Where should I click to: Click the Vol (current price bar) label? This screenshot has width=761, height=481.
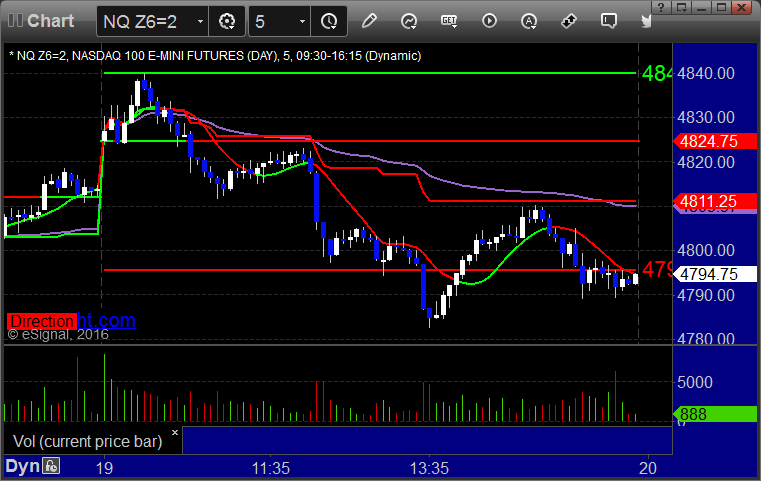point(88,442)
